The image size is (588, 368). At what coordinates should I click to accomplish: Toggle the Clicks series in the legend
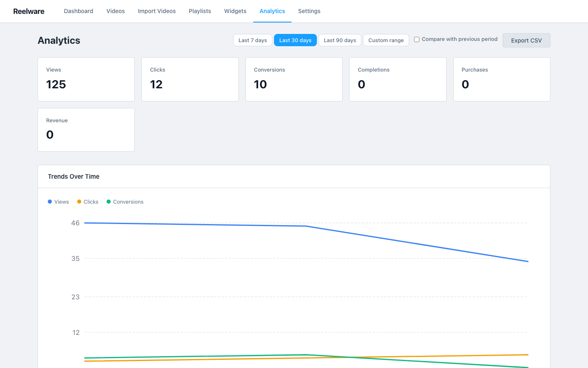point(87,202)
